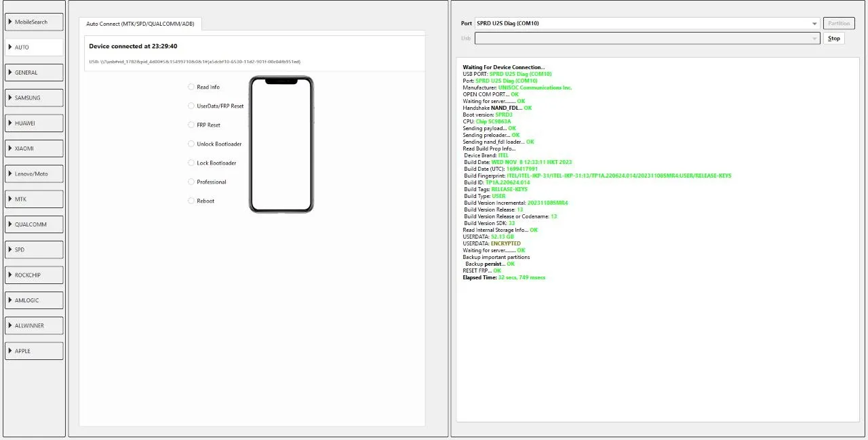This screenshot has width=868, height=440.
Task: Open the ROCKCHIP sidebar entry
Action: (34, 275)
